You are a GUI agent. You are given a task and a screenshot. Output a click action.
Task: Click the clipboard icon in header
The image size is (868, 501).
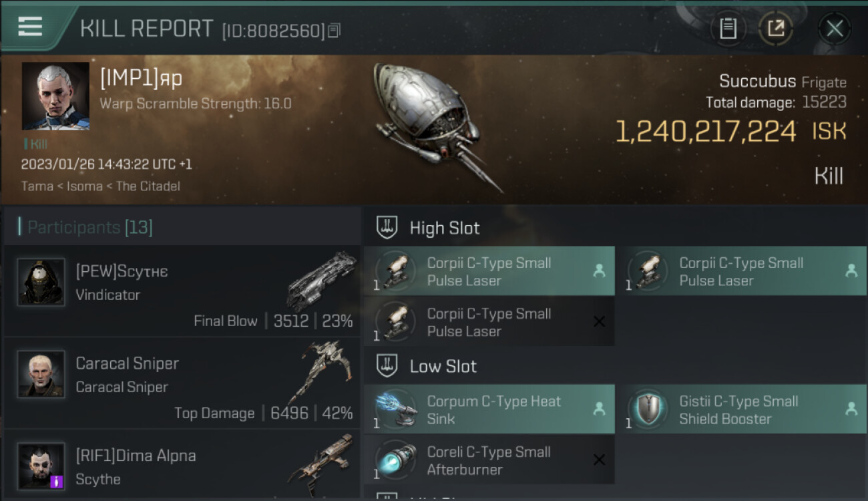click(x=728, y=29)
